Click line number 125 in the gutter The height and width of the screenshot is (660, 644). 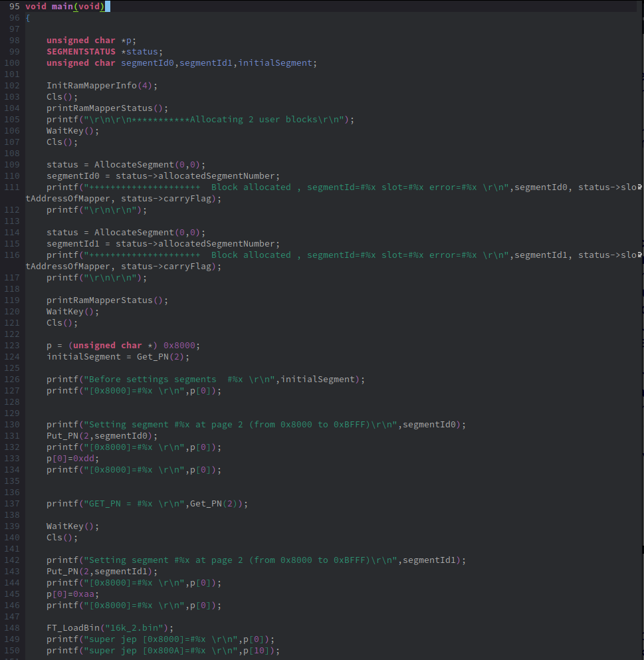(12, 368)
